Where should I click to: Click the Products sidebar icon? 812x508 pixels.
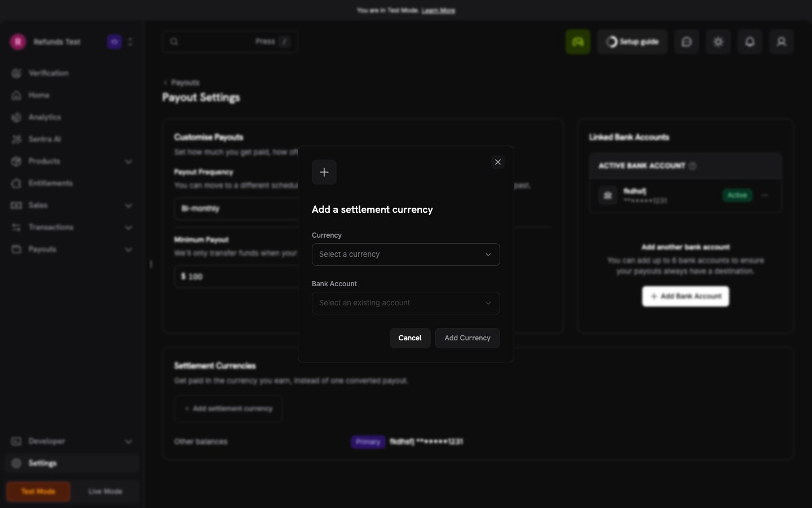pyautogui.click(x=16, y=161)
